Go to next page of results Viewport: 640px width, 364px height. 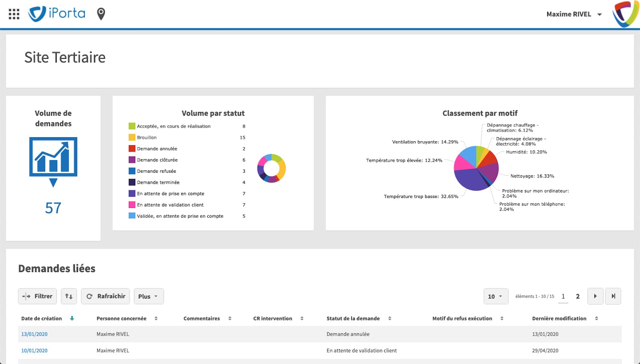point(595,296)
